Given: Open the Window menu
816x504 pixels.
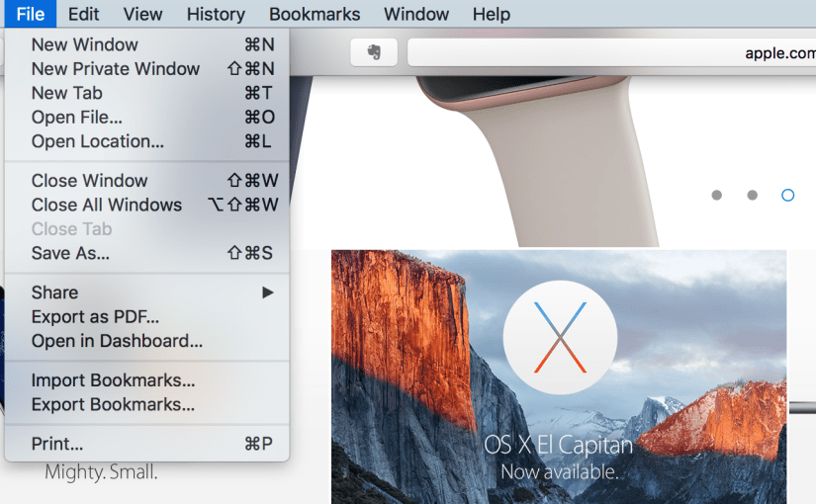Looking at the screenshot, I should click(x=416, y=14).
